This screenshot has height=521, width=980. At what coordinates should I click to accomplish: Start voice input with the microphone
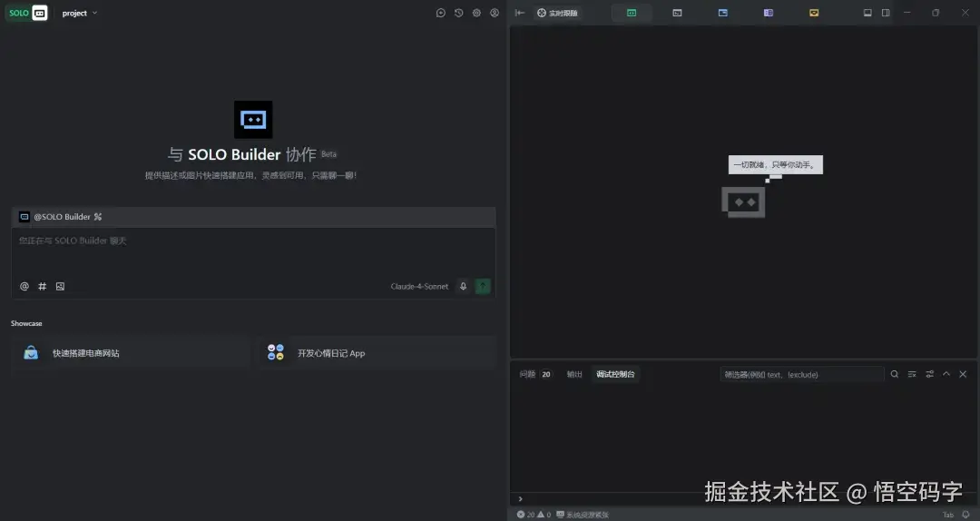[x=463, y=287]
